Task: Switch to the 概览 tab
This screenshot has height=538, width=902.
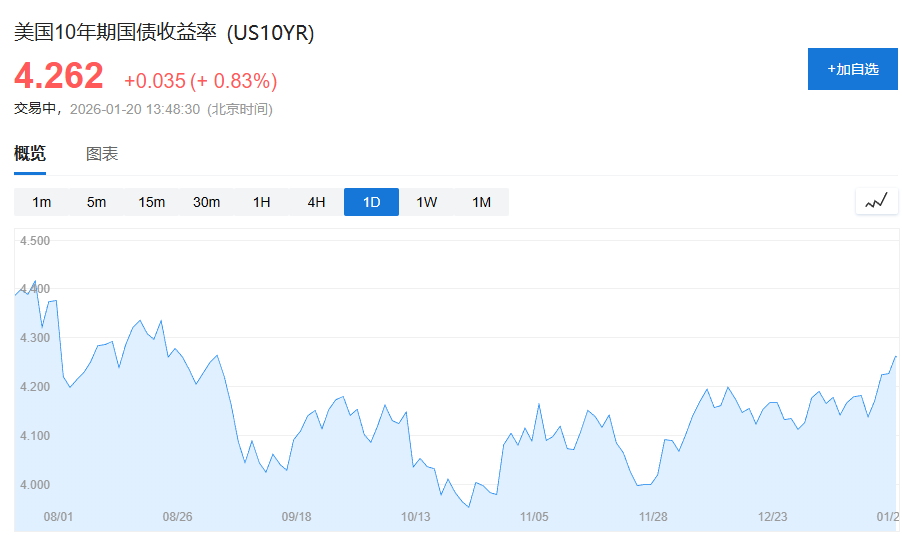Action: click(30, 154)
